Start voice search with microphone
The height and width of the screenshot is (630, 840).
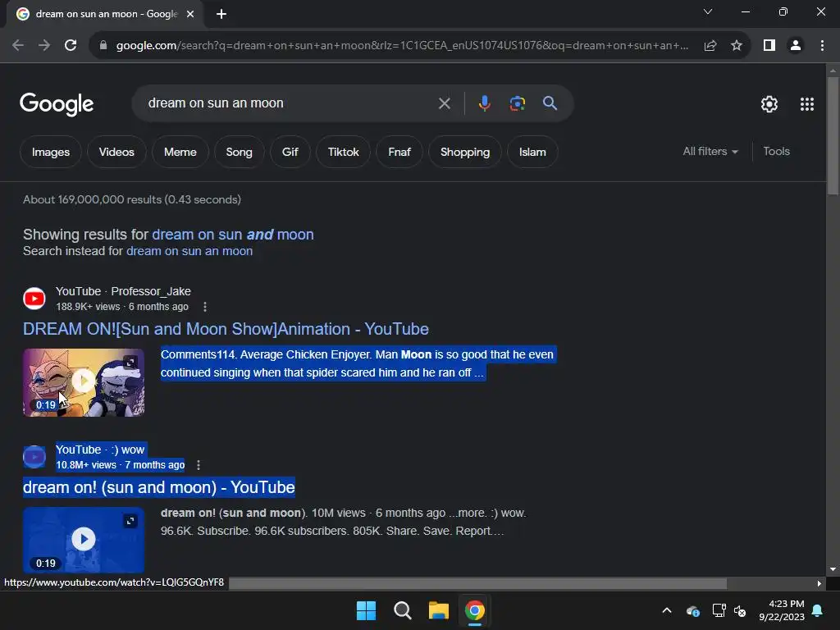pyautogui.click(x=484, y=103)
